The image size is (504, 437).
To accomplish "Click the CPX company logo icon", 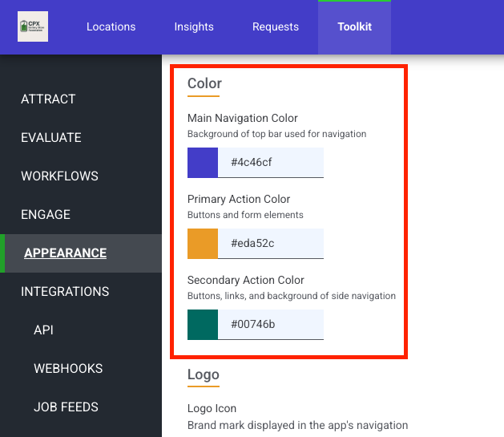I will point(33,26).
